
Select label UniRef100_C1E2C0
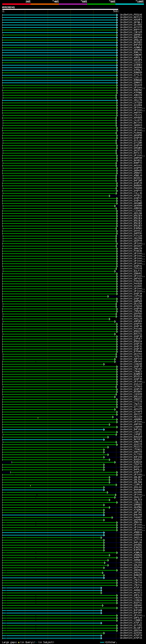point(131,63)
